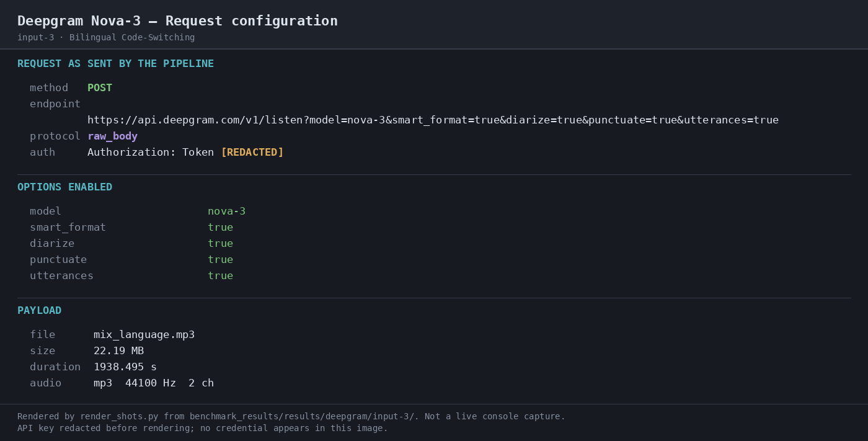
Task: Click the 'file' payload label
Action: (x=42, y=335)
